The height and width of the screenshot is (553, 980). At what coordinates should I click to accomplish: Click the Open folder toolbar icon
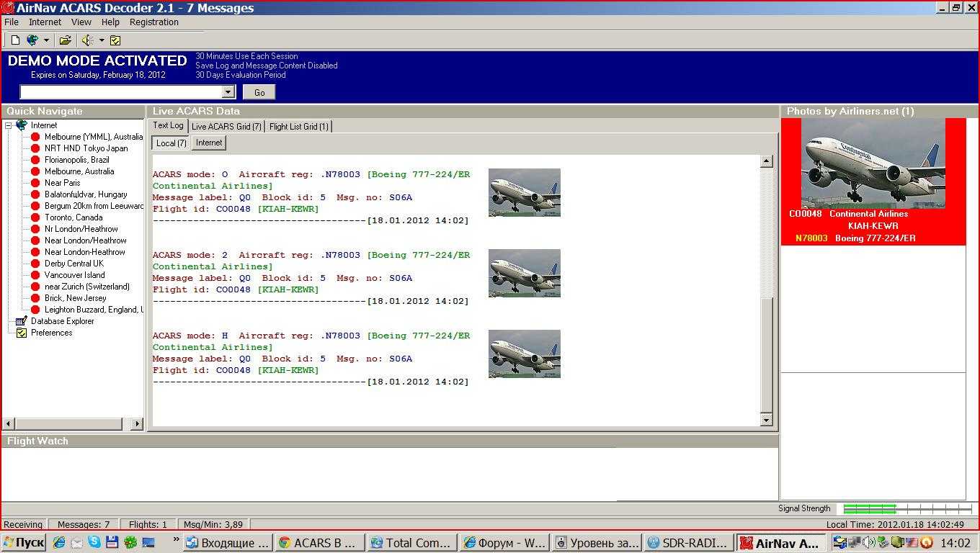coord(65,40)
